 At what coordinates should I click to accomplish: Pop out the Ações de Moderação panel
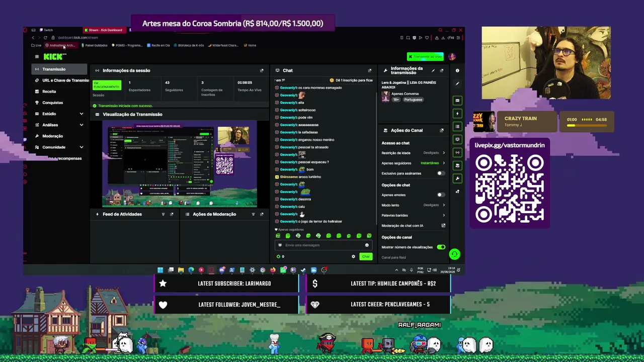pos(262,214)
